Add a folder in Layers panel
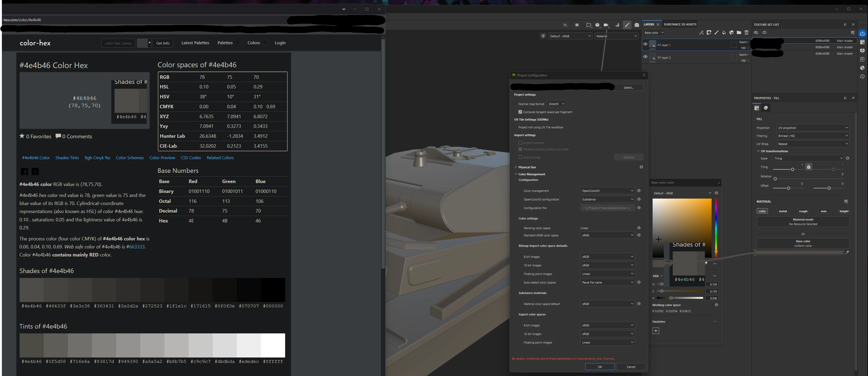Screen dimensions: 868x376 [739, 33]
